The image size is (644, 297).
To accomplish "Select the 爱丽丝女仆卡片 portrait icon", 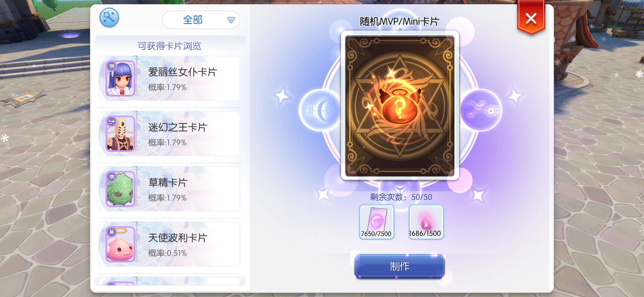I will point(121,78).
